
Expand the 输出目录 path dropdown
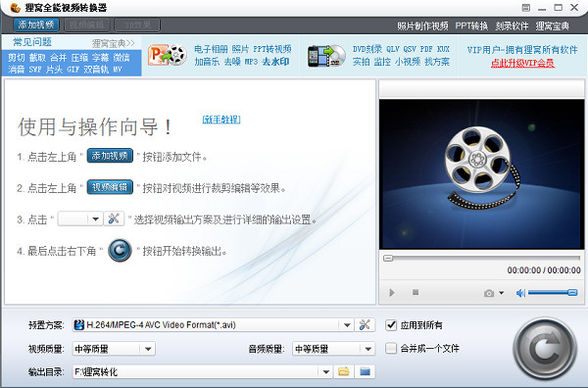coord(326,372)
